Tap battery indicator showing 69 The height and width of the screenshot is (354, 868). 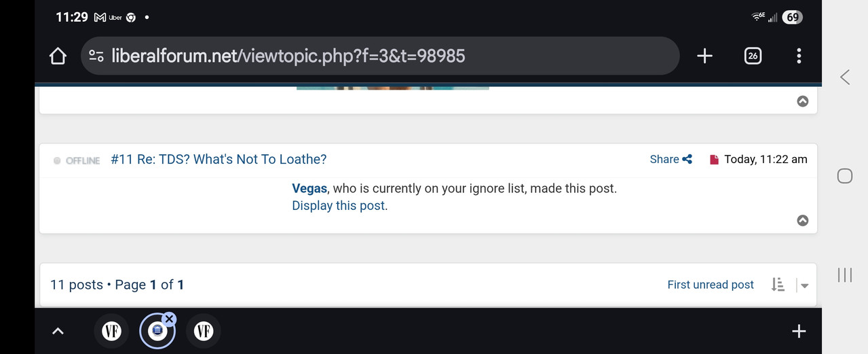coord(792,18)
